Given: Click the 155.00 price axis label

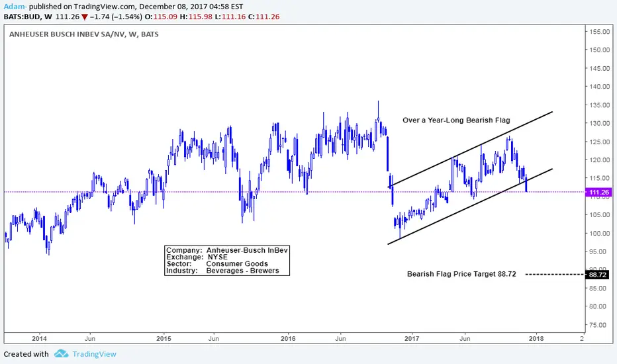Looking at the screenshot, I should click(600, 32).
